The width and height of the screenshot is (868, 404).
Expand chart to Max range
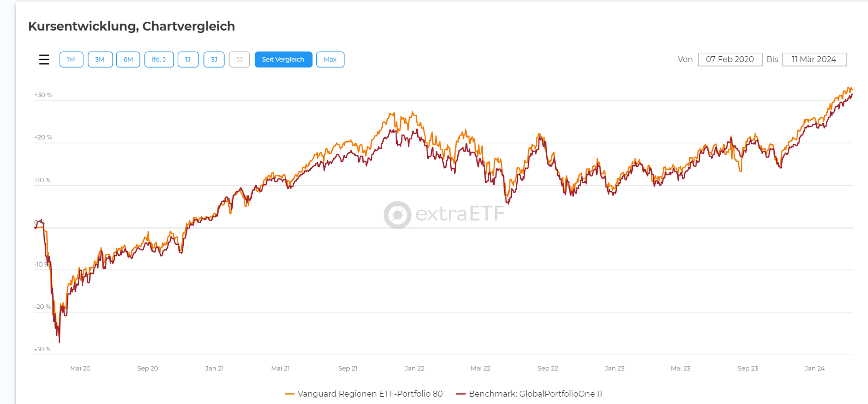330,60
